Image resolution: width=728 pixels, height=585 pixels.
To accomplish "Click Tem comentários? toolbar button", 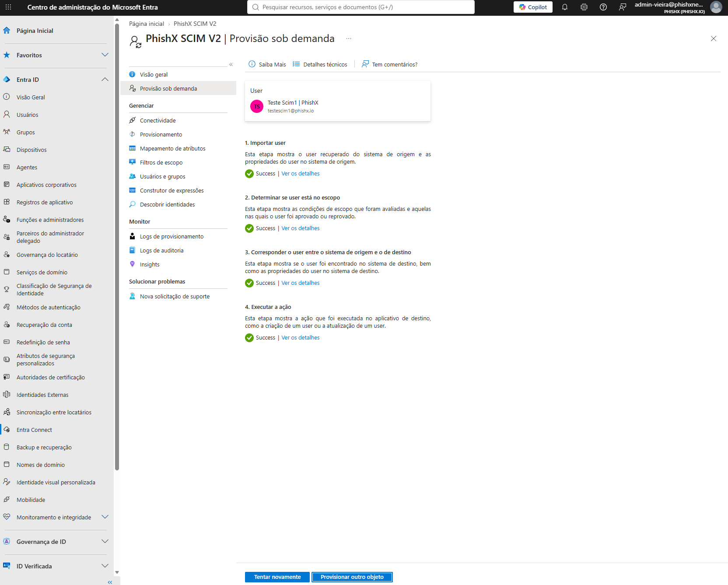I will click(389, 64).
